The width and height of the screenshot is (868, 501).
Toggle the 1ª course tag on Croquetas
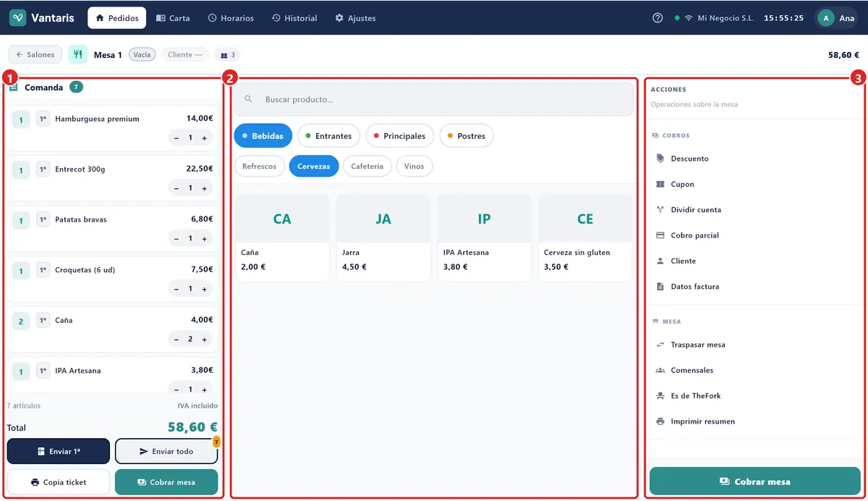[43, 270]
